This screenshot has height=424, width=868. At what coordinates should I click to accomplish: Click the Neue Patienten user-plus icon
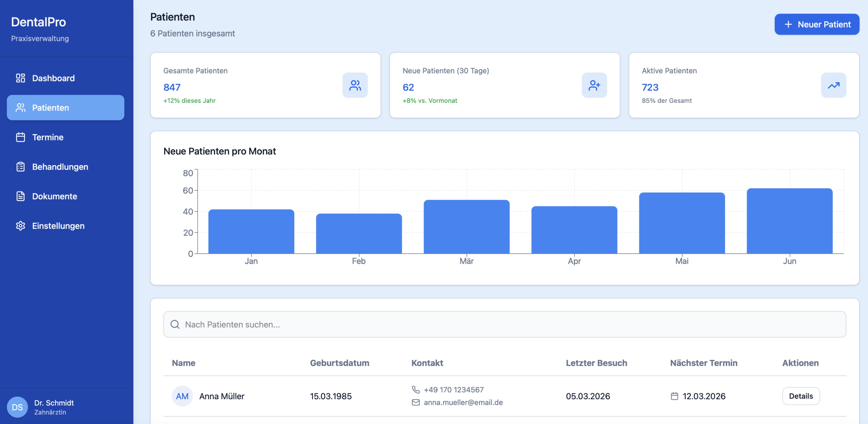click(x=594, y=85)
